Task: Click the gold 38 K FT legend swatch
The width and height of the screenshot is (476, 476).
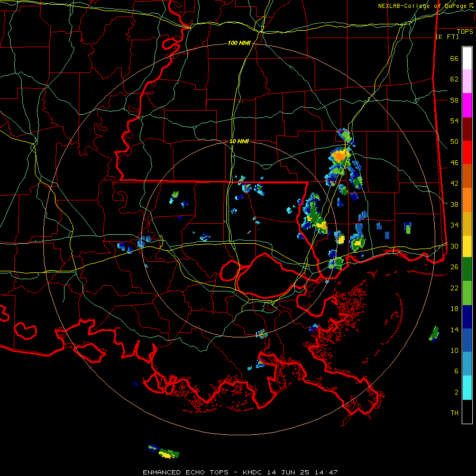Action: 467,224
